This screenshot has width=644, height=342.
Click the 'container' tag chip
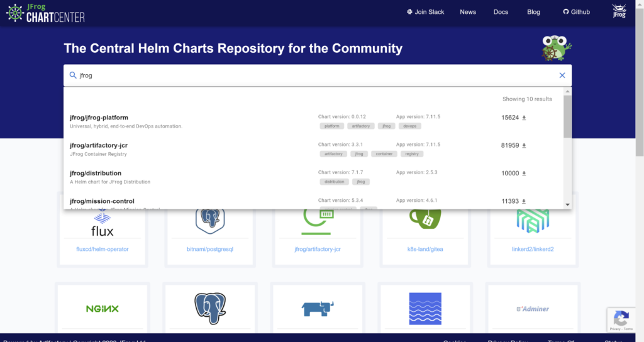384,153
